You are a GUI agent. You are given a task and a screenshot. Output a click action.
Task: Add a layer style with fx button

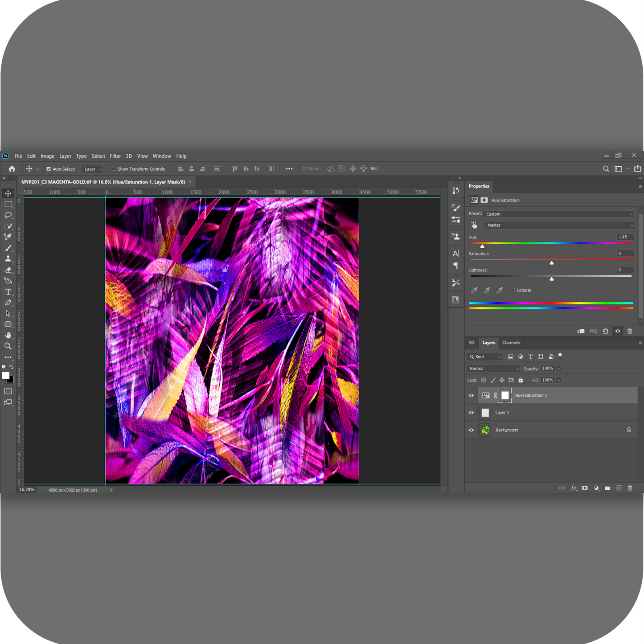click(x=574, y=488)
